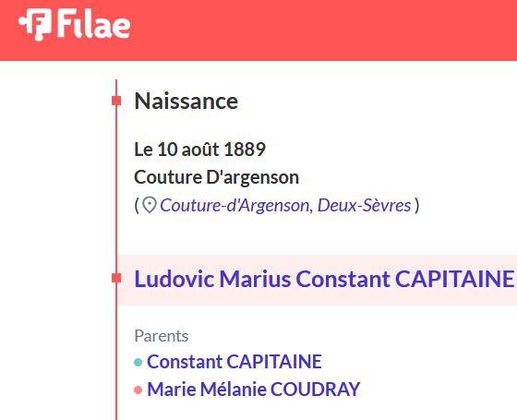Viewport: 517px width, 420px height.
Task: Click the birth date Le 10 août 1889
Action: (x=199, y=150)
